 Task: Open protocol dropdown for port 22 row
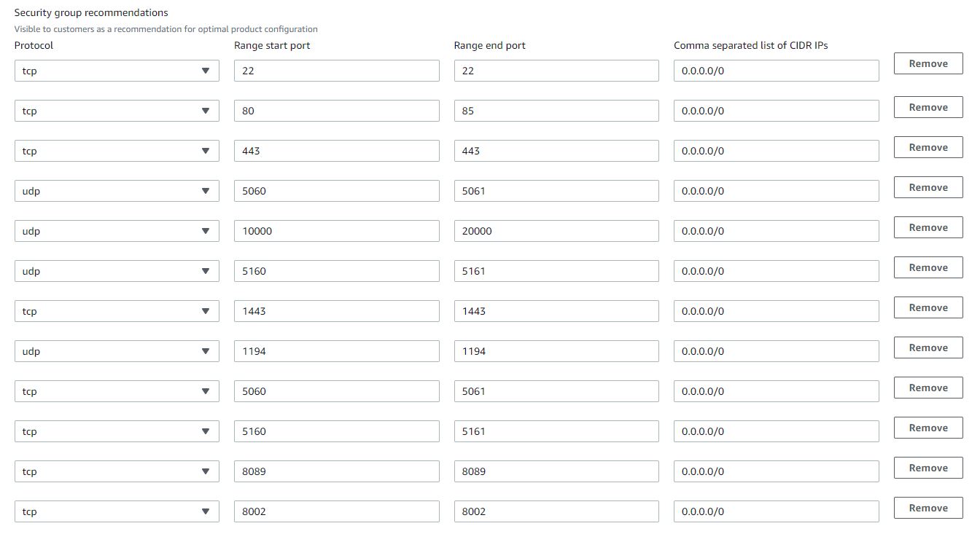tap(117, 71)
